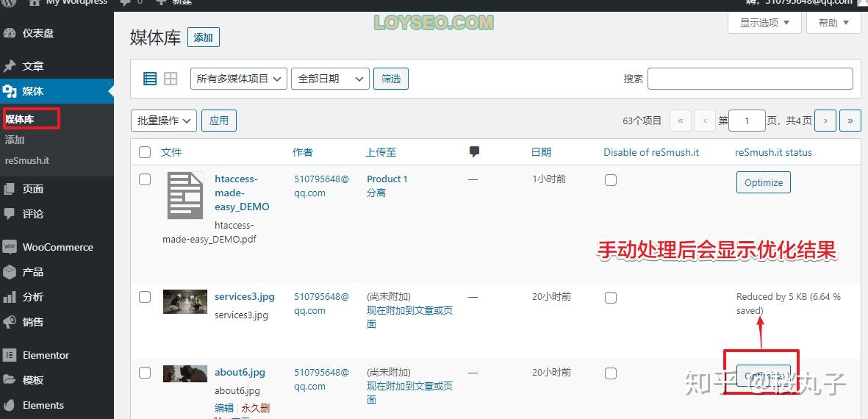Click the 应用 apply button

[219, 120]
